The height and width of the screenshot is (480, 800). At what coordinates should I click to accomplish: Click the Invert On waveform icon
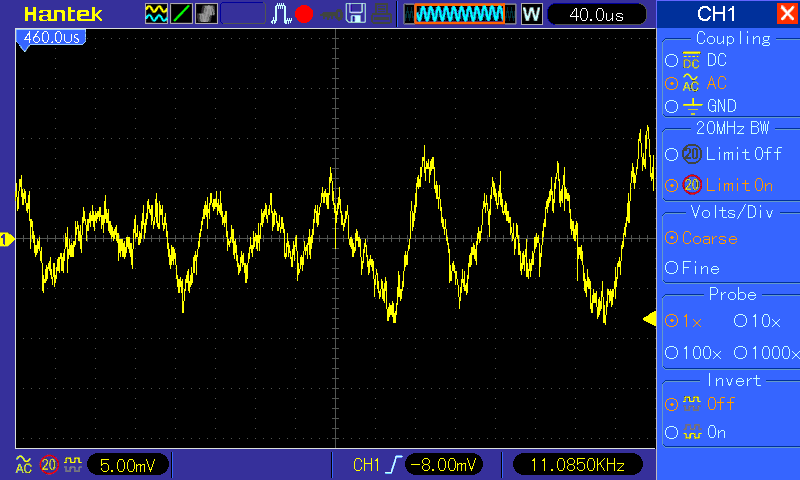tap(692, 433)
